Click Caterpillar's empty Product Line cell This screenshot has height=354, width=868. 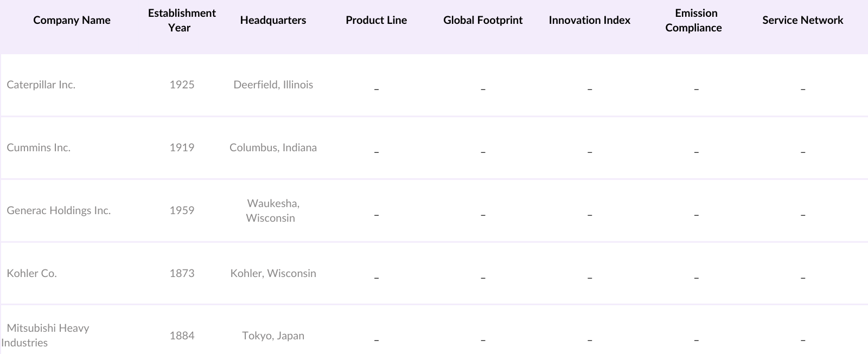point(376,86)
